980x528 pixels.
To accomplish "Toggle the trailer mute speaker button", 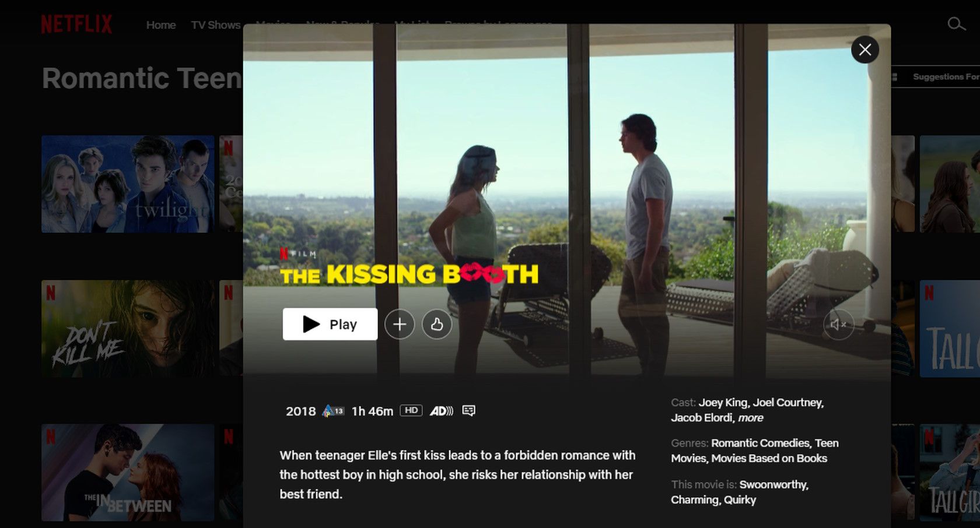I will pyautogui.click(x=838, y=325).
